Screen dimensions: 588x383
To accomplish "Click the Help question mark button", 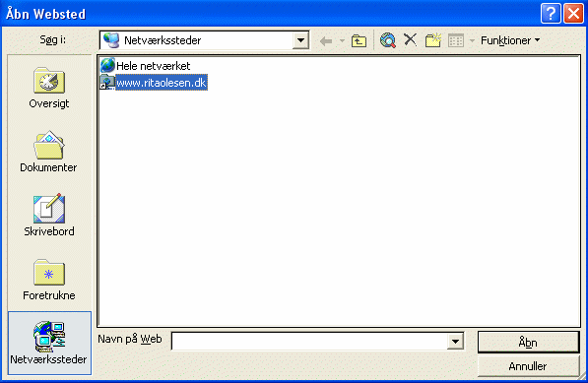I will (551, 13).
